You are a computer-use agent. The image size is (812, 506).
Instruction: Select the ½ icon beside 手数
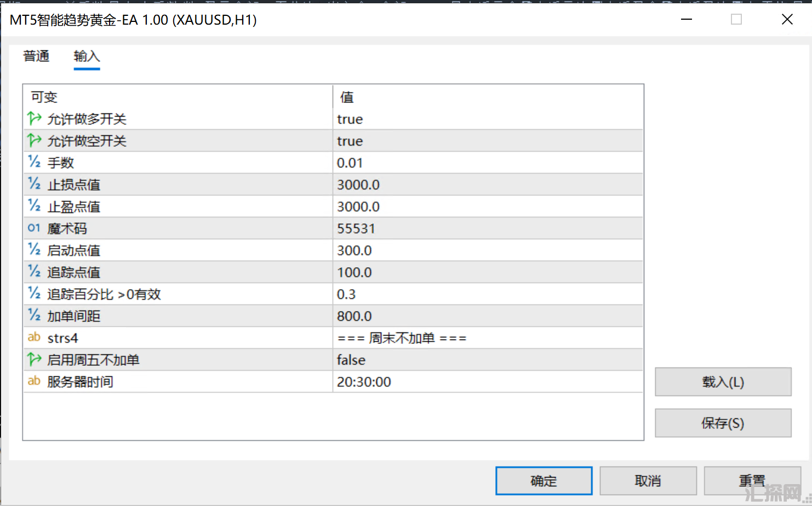coord(34,162)
